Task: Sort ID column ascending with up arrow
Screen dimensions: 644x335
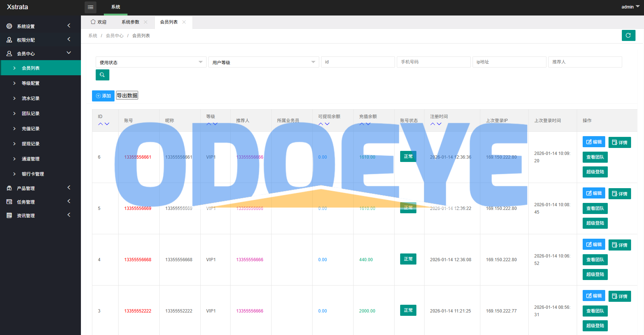Action: [100, 124]
